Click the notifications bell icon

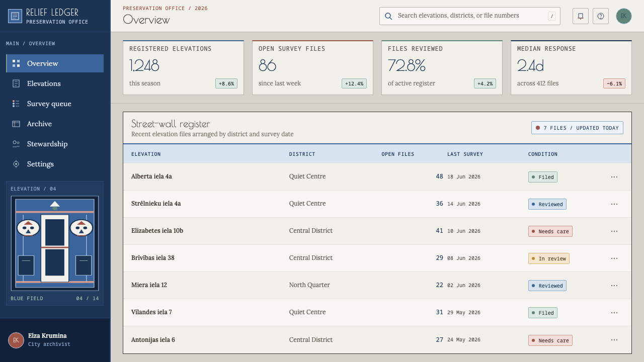point(581,16)
